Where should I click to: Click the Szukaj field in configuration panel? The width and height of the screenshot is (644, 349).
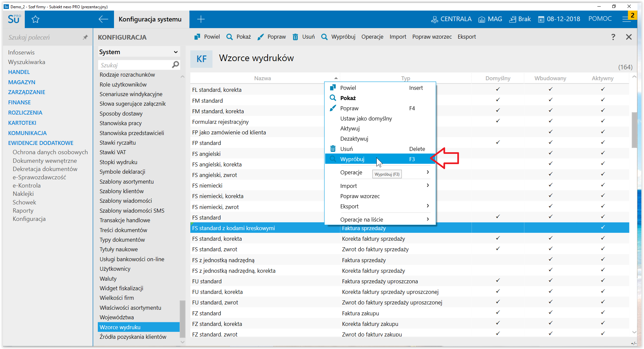[x=135, y=65]
